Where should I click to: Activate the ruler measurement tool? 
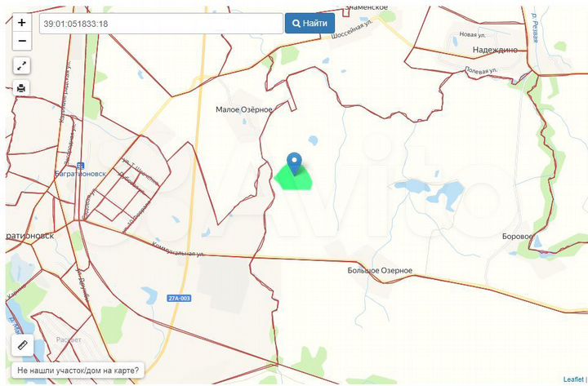coord(22,345)
